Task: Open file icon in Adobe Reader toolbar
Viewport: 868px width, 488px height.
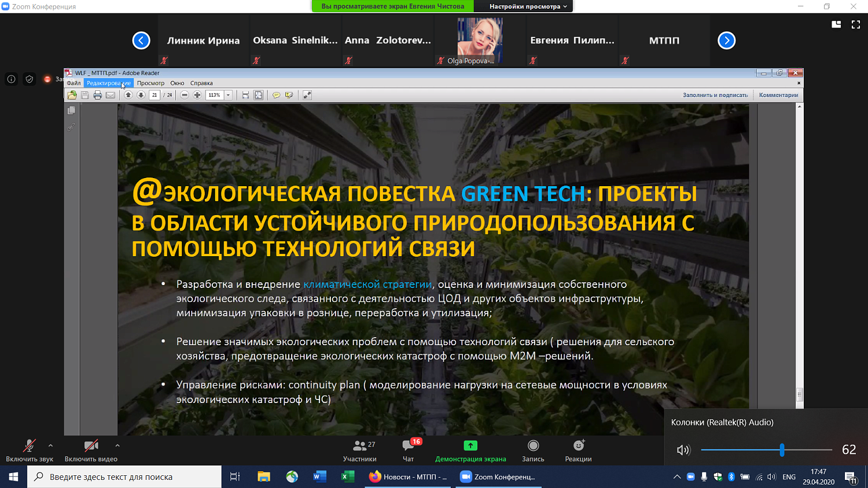Action: click(72, 95)
